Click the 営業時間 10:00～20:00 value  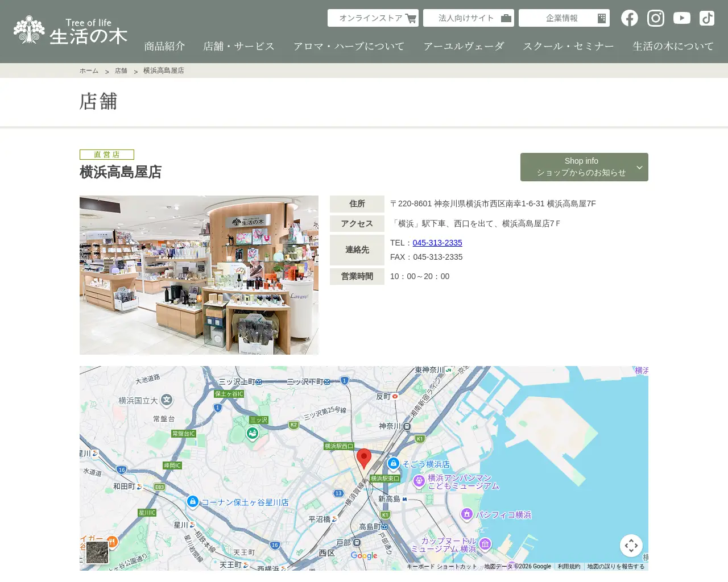point(420,276)
